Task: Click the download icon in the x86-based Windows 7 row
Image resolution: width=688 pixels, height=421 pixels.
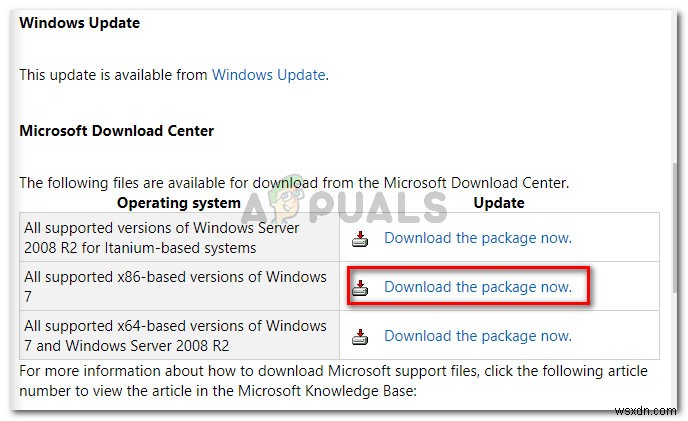Action: (361, 288)
